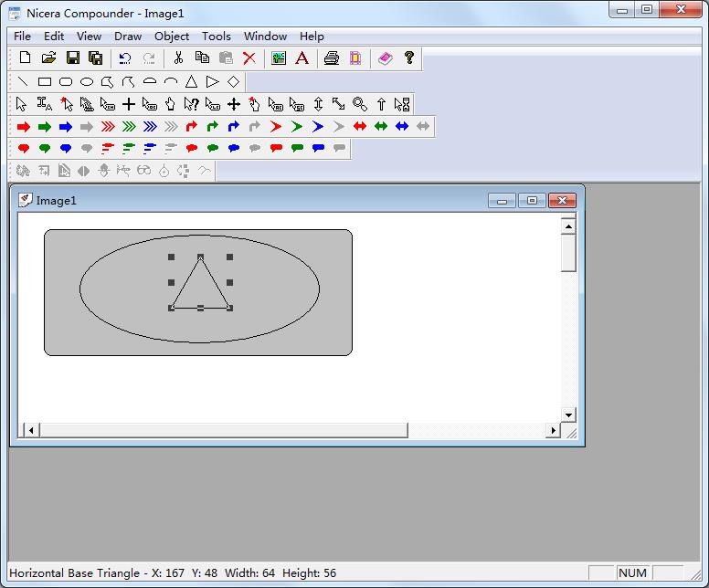Select the Ellipse shape tool
709x588 pixels.
coord(87,82)
